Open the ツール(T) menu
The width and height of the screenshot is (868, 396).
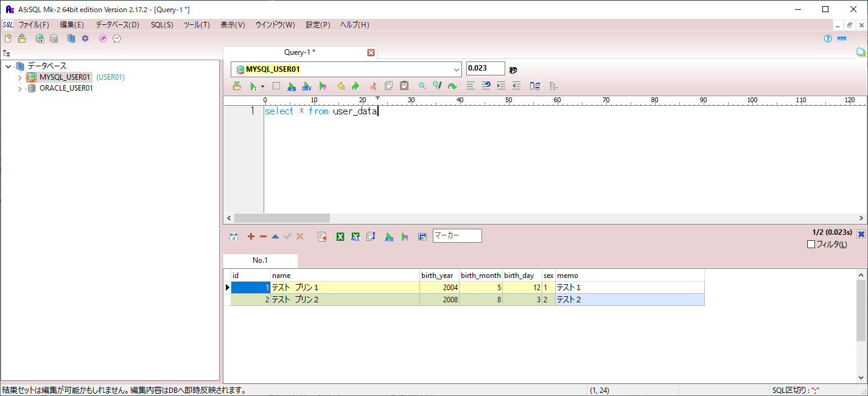197,25
